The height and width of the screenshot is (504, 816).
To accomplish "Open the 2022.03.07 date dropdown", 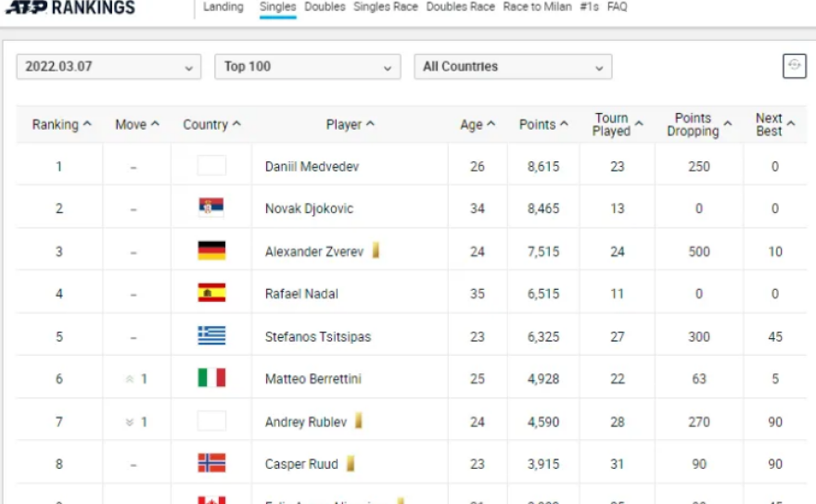I will (108, 67).
